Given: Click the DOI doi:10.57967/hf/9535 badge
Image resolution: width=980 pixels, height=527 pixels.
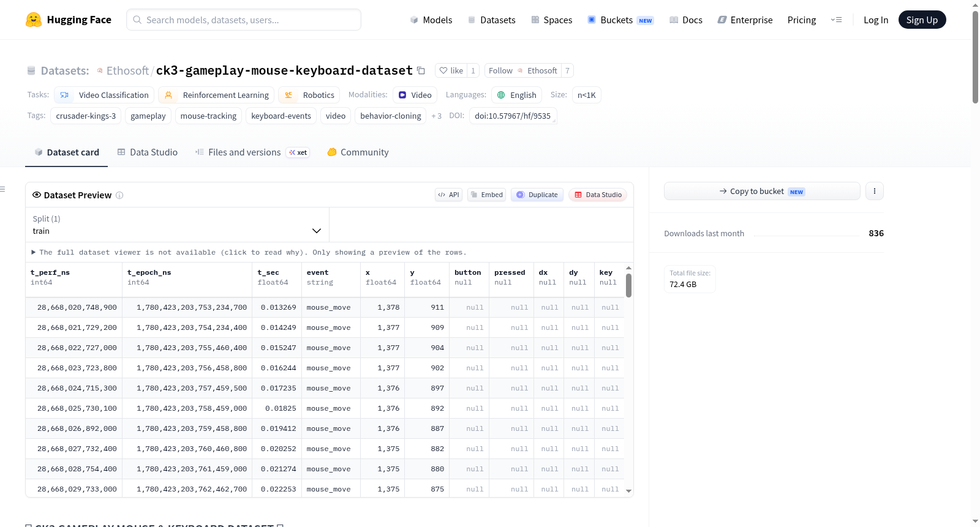Looking at the screenshot, I should pos(513,116).
